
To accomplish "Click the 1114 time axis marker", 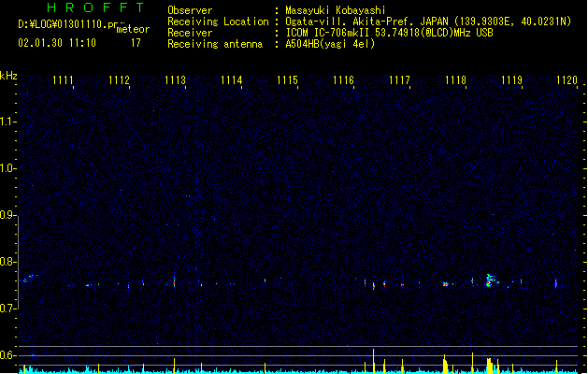I will 232,80.
